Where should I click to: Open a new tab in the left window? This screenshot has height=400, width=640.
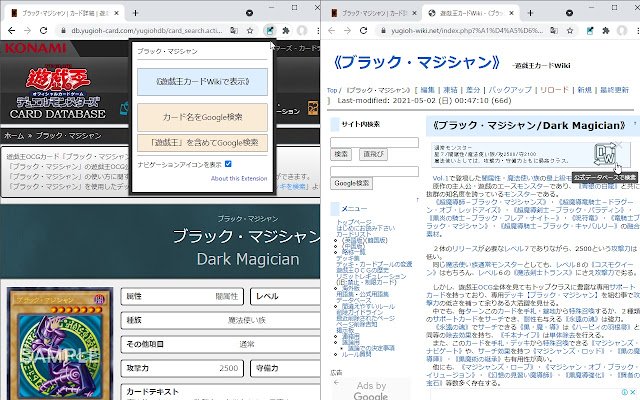(136, 13)
